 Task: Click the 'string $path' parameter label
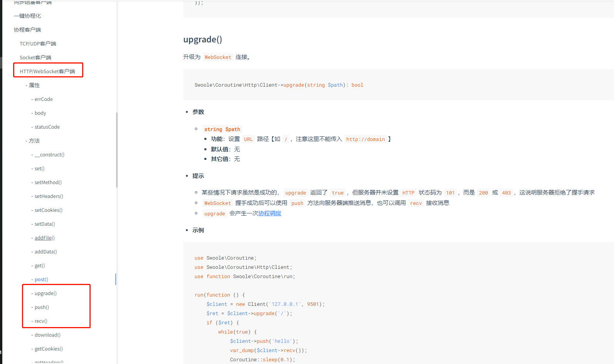click(x=222, y=129)
